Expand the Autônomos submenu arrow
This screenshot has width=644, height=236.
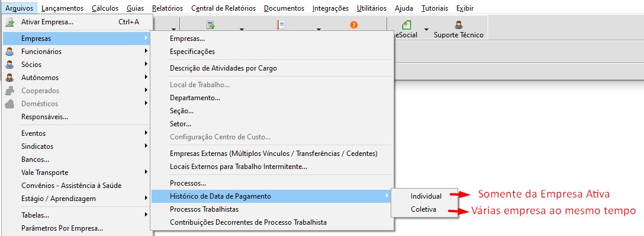[146, 77]
